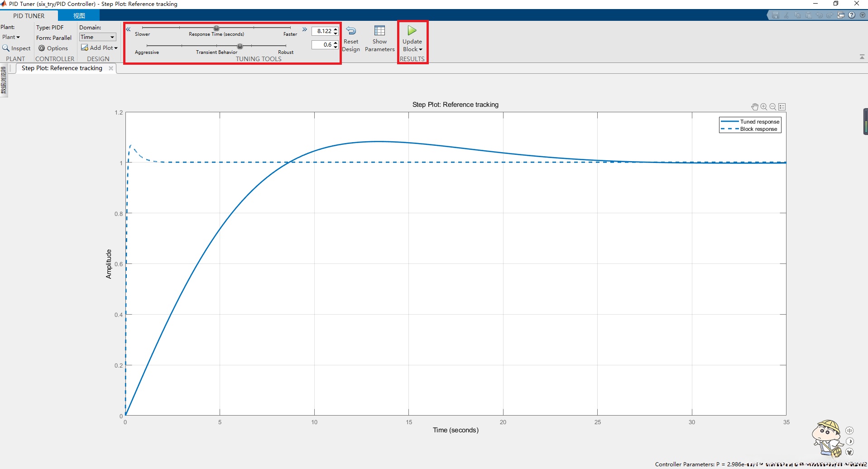
Task: Collapse the toolstrip with the corner arrow
Action: (862, 57)
